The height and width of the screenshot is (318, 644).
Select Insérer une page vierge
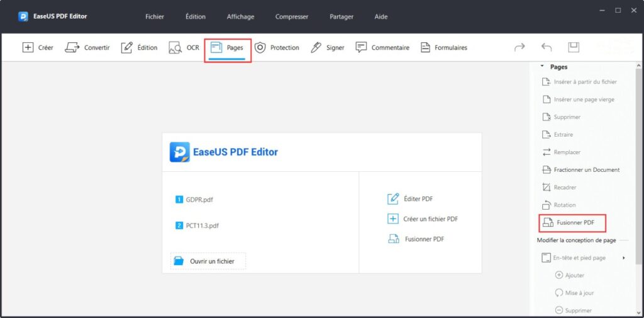coord(579,99)
